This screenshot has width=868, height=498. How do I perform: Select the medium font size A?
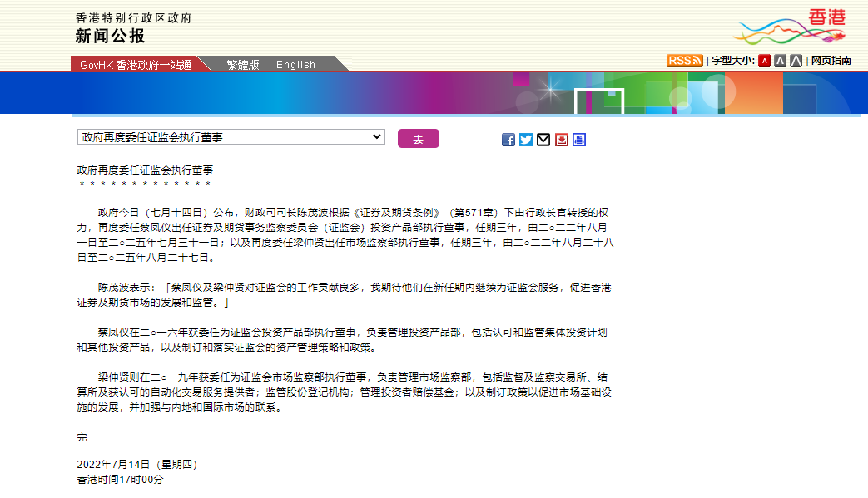[x=780, y=61]
